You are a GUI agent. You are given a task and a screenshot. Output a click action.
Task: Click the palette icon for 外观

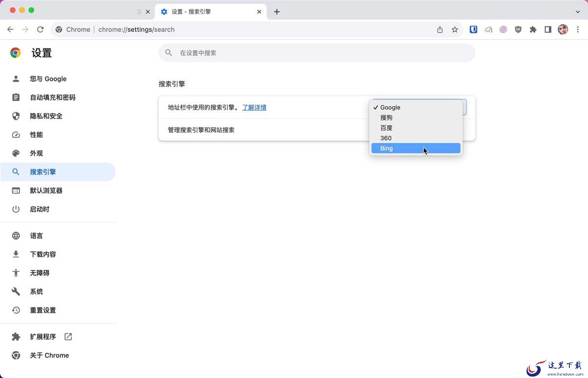tap(16, 153)
